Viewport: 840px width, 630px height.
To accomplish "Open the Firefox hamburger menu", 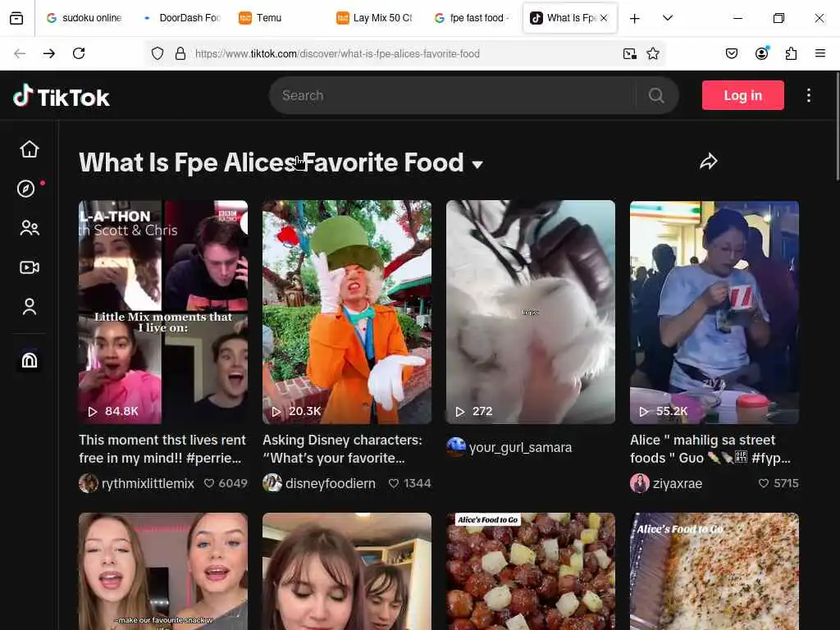I will click(x=819, y=53).
